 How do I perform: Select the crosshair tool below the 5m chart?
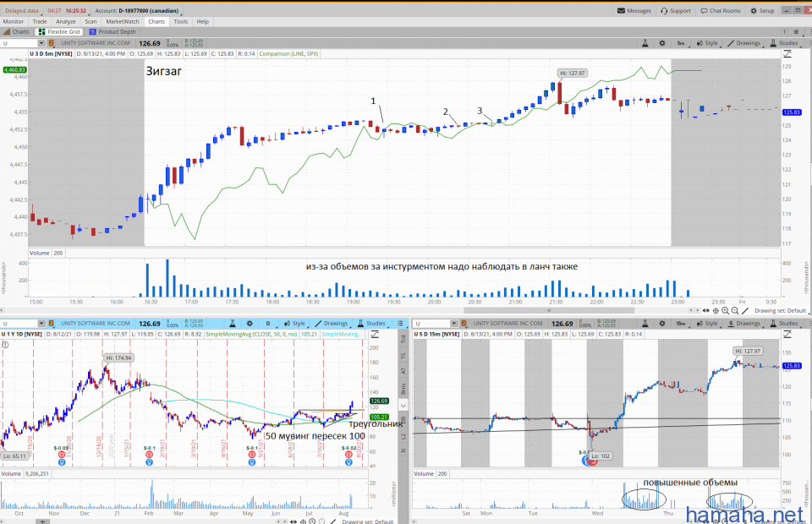[716, 311]
